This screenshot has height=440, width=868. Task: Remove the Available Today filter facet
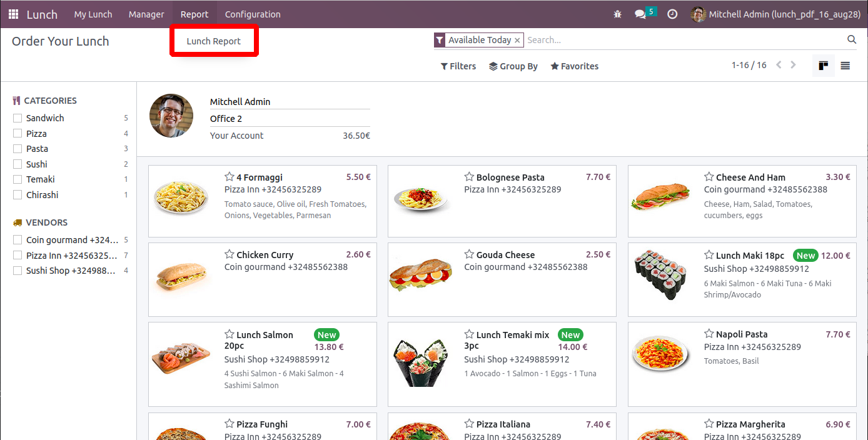tap(517, 40)
